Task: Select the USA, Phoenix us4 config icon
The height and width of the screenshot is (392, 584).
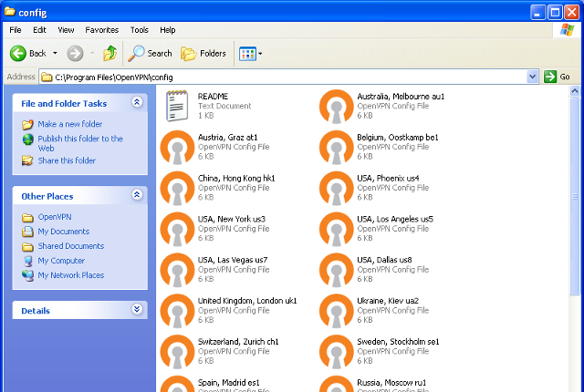Action: tap(337, 188)
